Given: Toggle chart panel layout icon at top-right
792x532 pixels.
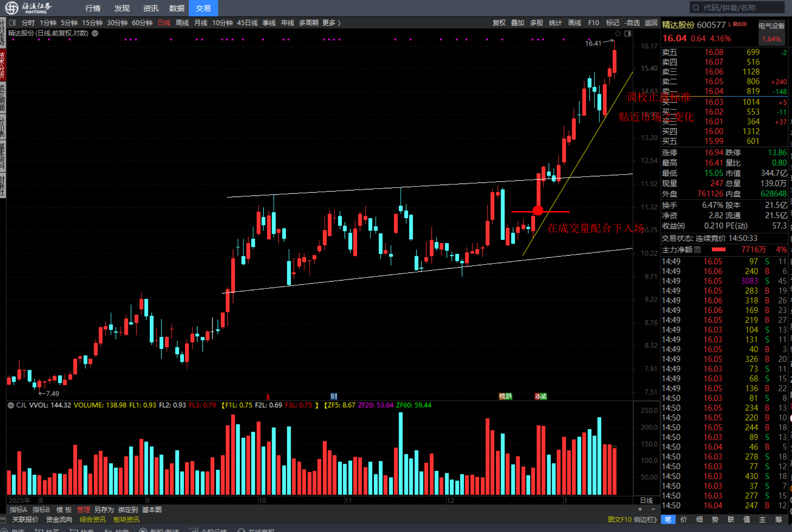Looking at the screenshot, I should (x=628, y=33).
